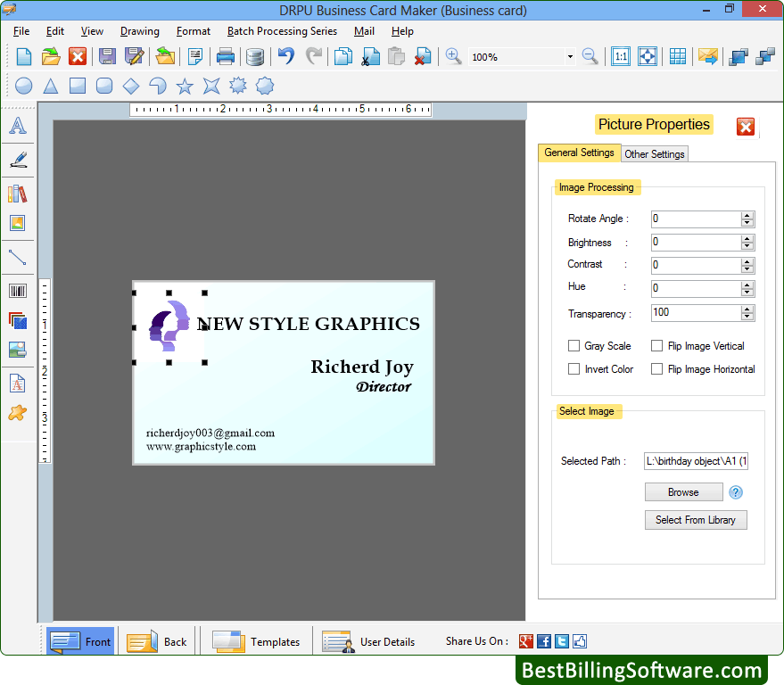The image size is (784, 685).
Task: Increase Contrast value with up arrow
Action: click(747, 261)
